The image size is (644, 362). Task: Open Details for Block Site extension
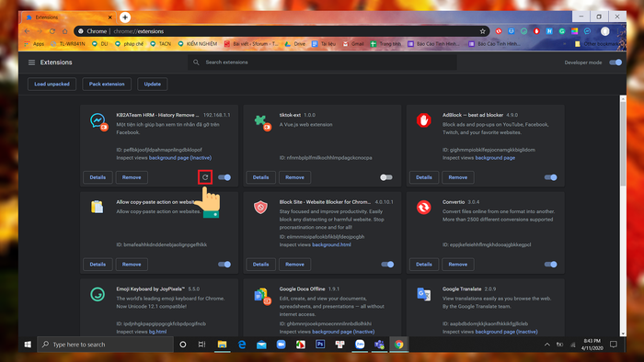tap(260, 264)
